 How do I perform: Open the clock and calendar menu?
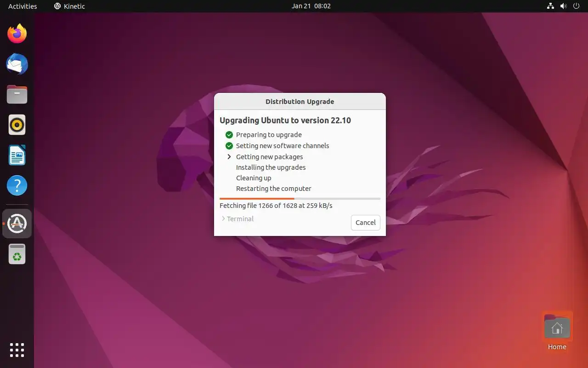(311, 6)
